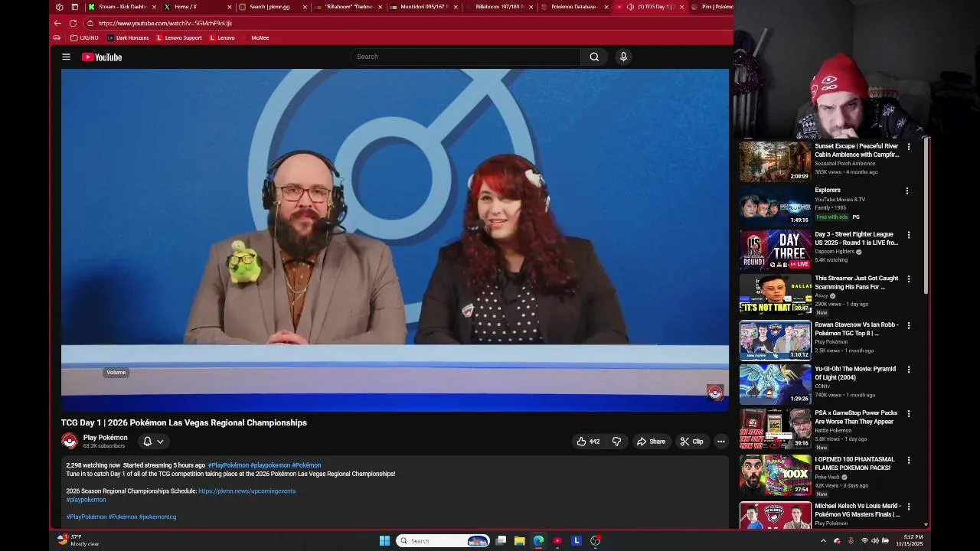Open Rowan Stavenow Vs Ian Robb video title
Image resolution: width=980 pixels, height=551 pixels.
coord(857,329)
